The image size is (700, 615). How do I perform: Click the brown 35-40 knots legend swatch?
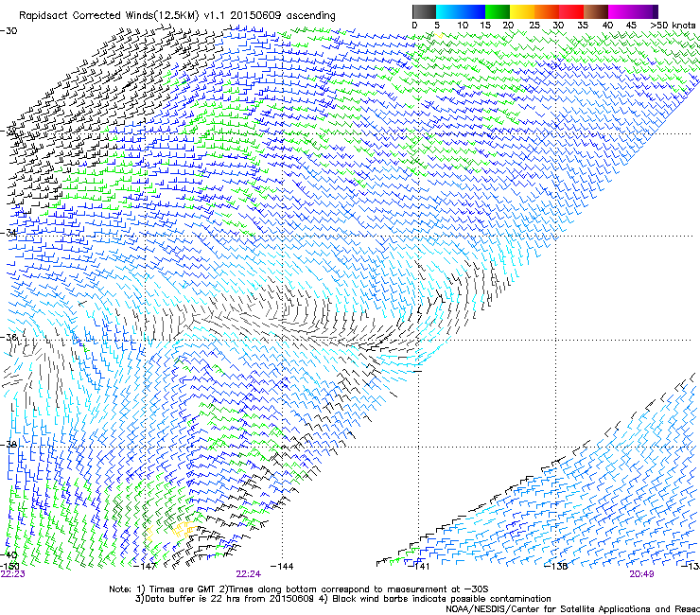pos(596,11)
